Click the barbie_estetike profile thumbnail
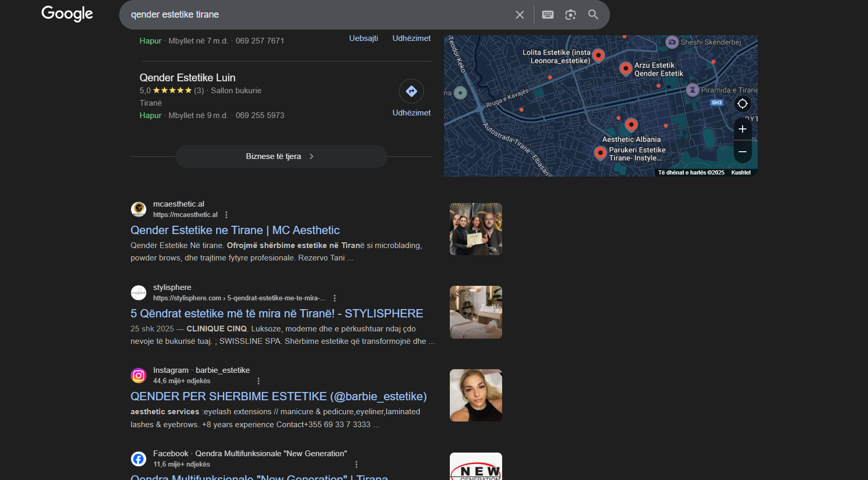The height and width of the screenshot is (480, 868). tap(475, 395)
